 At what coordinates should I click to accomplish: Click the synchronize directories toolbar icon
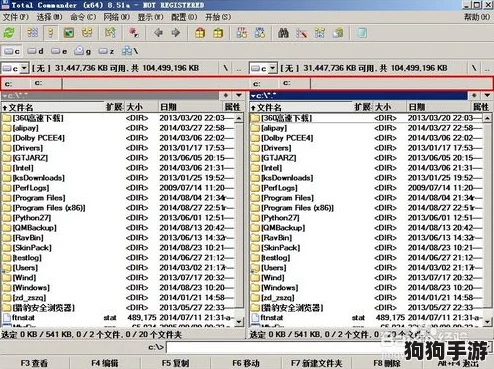click(x=319, y=33)
